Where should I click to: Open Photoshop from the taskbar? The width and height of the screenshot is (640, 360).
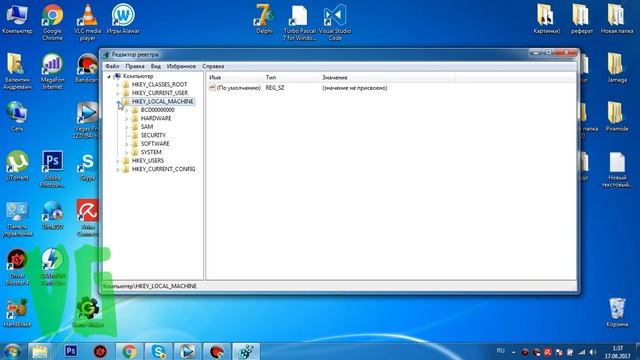[x=70, y=351]
